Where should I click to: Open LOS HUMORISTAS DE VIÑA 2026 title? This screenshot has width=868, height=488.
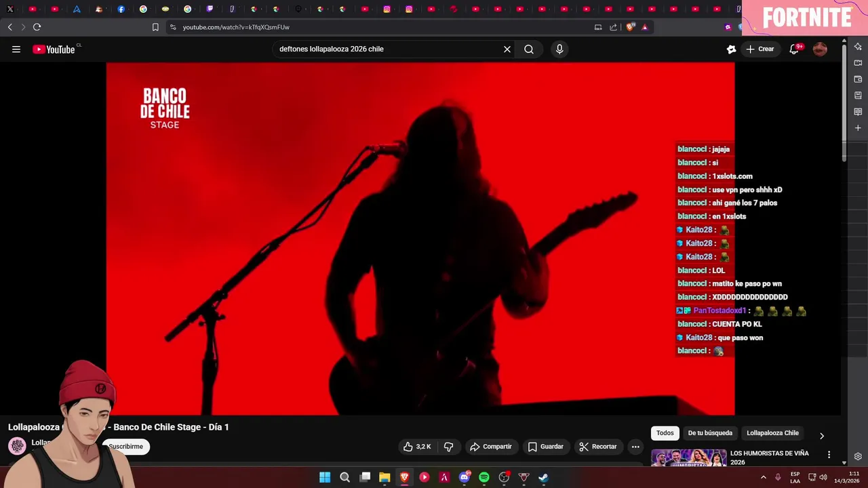pos(770,457)
